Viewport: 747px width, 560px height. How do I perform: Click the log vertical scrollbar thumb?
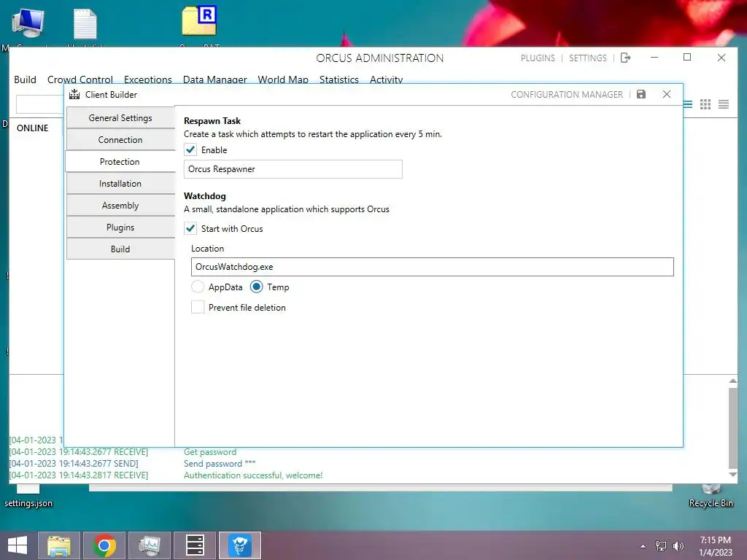[x=732, y=428]
